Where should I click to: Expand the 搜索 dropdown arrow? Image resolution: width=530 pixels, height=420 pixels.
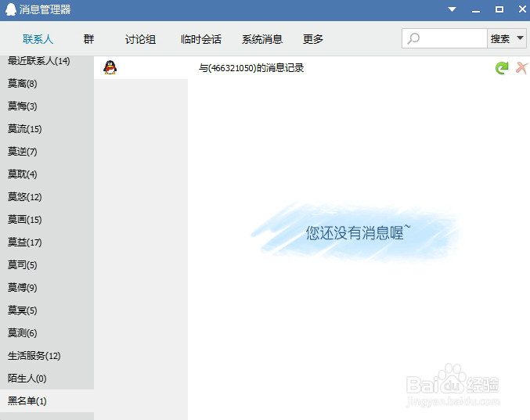tap(520, 38)
